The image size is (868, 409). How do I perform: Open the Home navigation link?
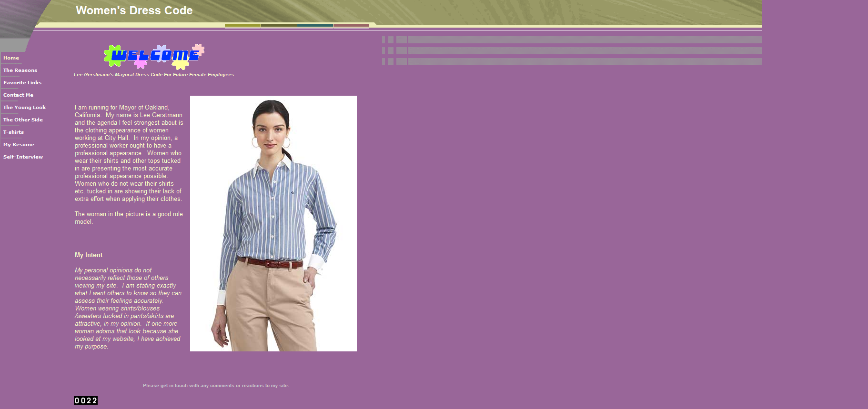pos(11,58)
